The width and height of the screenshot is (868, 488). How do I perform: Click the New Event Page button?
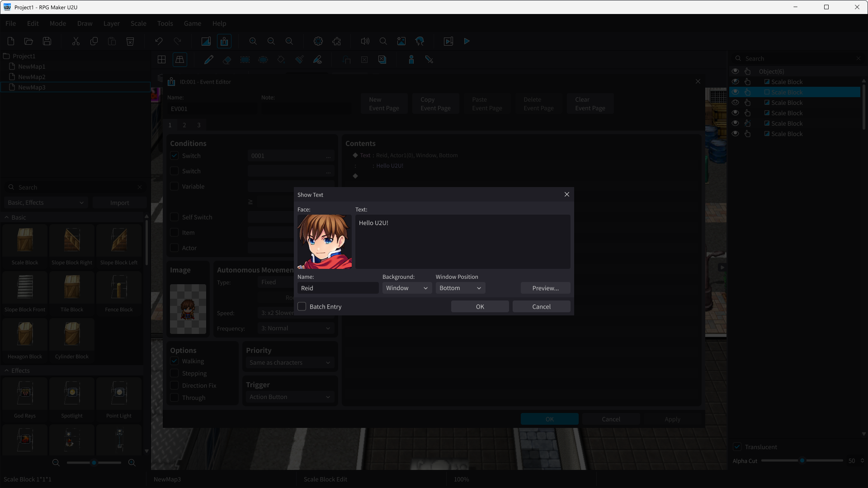tap(384, 104)
